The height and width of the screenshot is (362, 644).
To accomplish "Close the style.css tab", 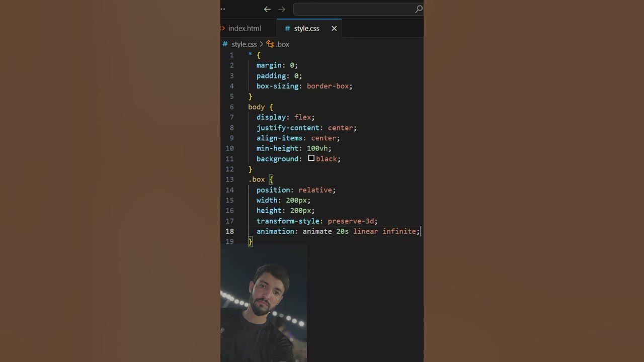I will pyautogui.click(x=334, y=28).
